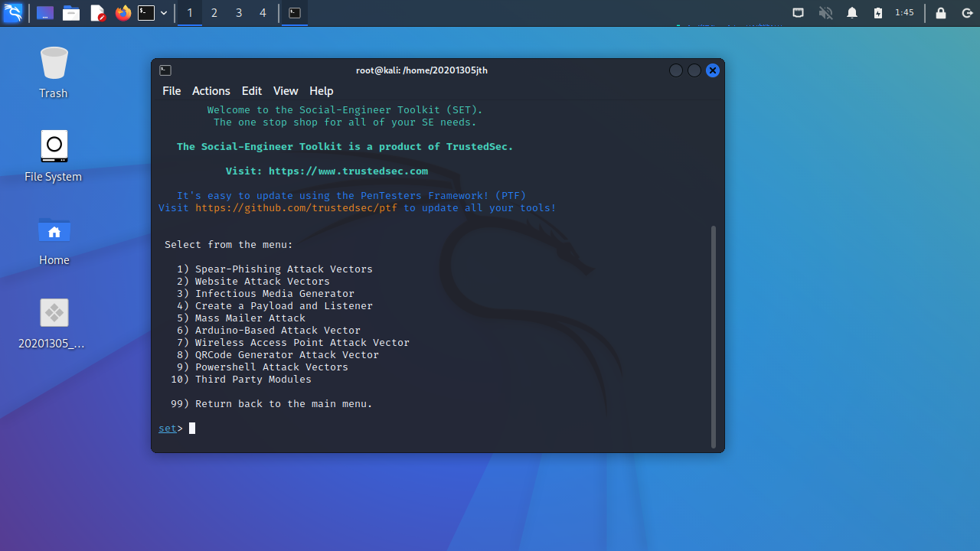Click the 'Create a Payload and Listener' line
The image size is (980, 551).
275,306
